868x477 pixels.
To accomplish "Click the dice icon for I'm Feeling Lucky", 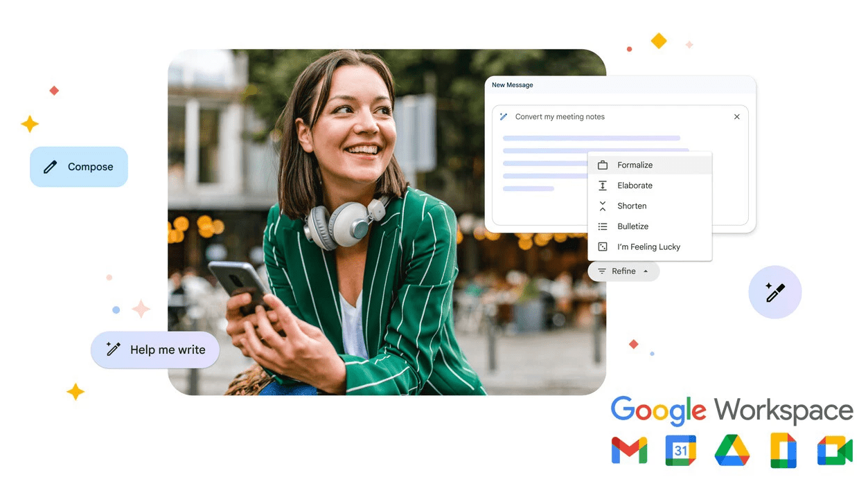I will coord(603,247).
